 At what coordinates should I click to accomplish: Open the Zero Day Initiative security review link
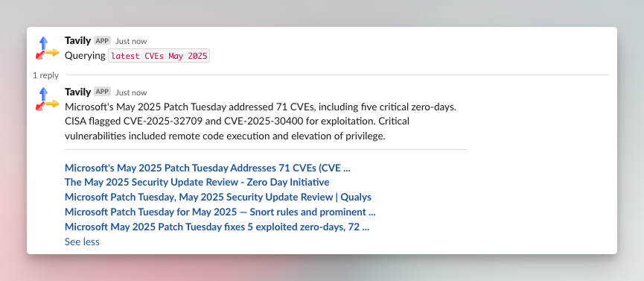pos(197,183)
